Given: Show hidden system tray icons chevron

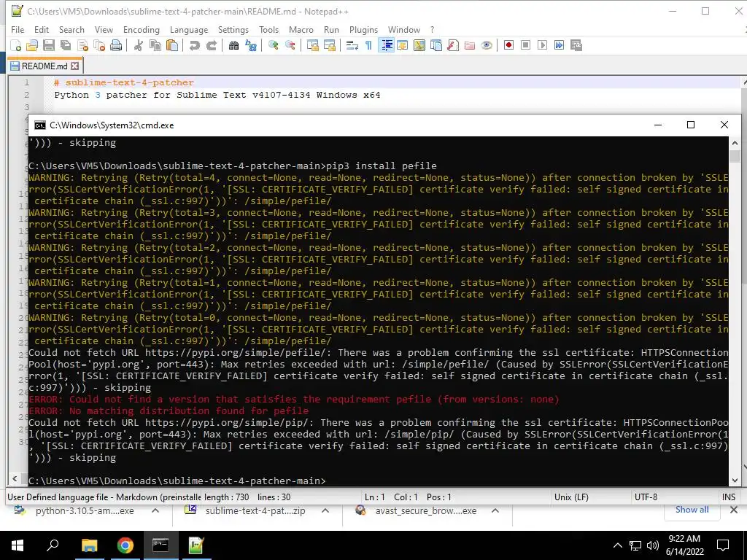Looking at the screenshot, I should 617,545.
